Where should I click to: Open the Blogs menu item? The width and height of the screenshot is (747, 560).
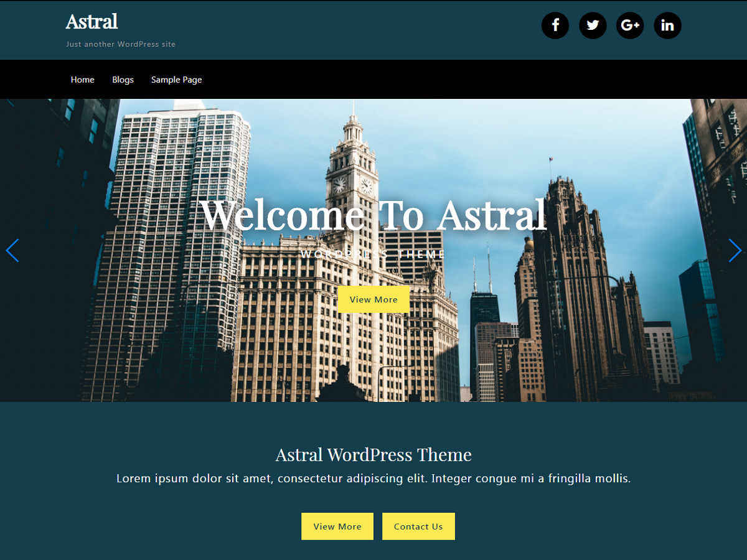point(123,79)
